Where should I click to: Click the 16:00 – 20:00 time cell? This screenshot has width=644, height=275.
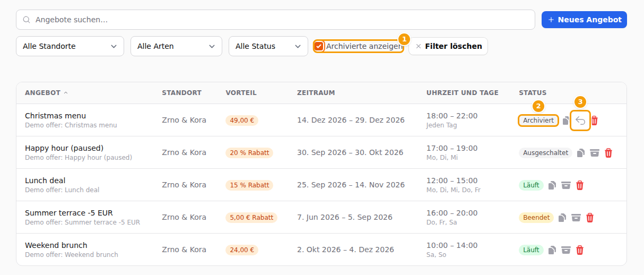pyautogui.click(x=452, y=213)
